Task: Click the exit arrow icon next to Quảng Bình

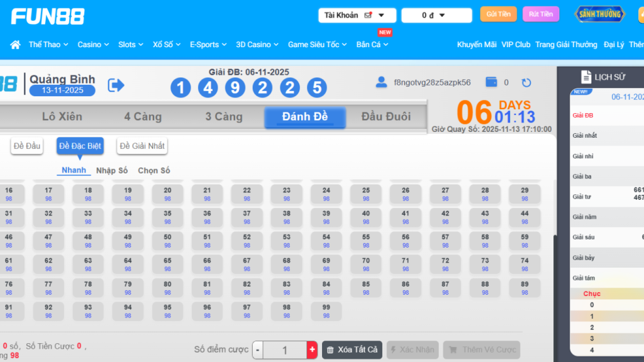Action: 116,84
